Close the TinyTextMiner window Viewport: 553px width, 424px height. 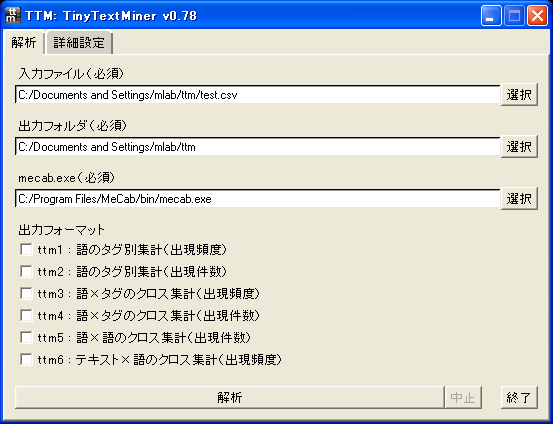[x=537, y=16]
